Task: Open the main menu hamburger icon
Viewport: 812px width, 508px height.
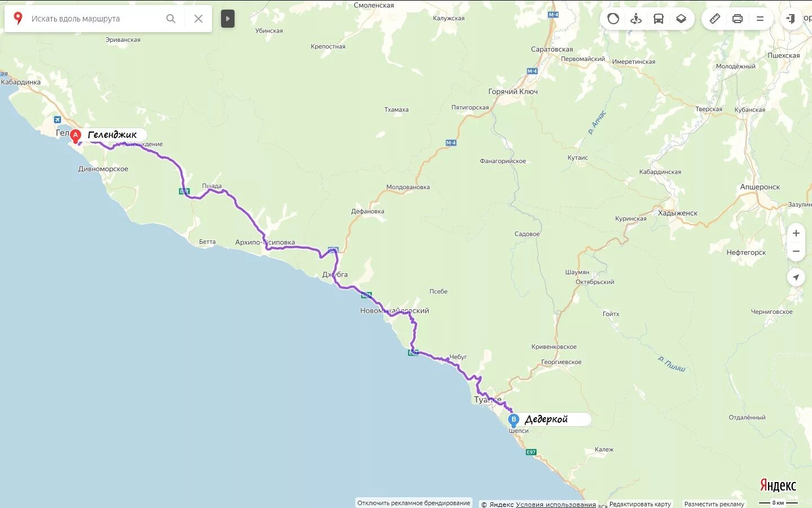Action: click(x=760, y=19)
